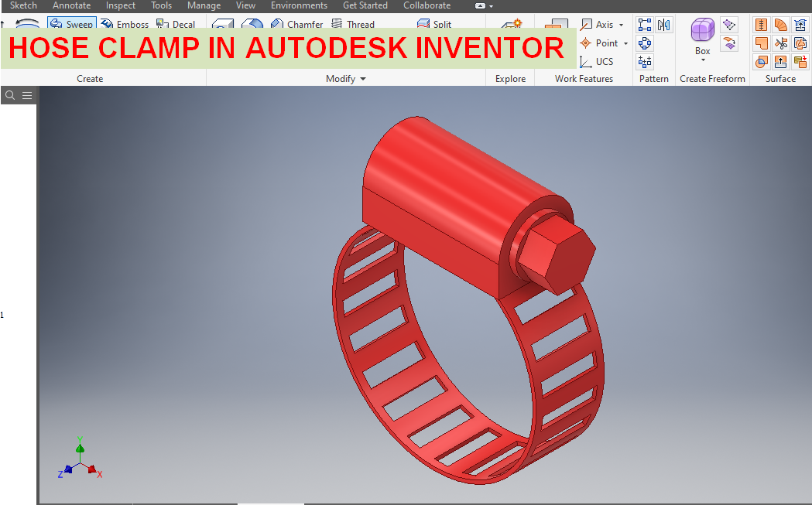The image size is (812, 505).
Task: Click the Sketch Driven Pattern icon
Action: pos(645,62)
